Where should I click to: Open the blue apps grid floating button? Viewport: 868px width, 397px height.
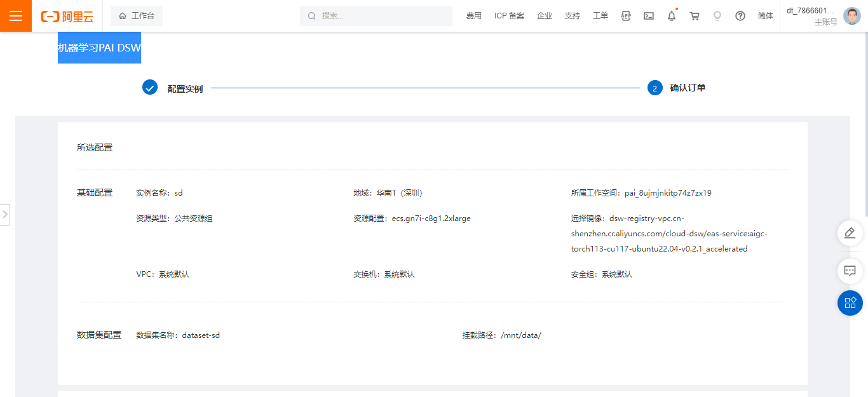pyautogui.click(x=850, y=303)
